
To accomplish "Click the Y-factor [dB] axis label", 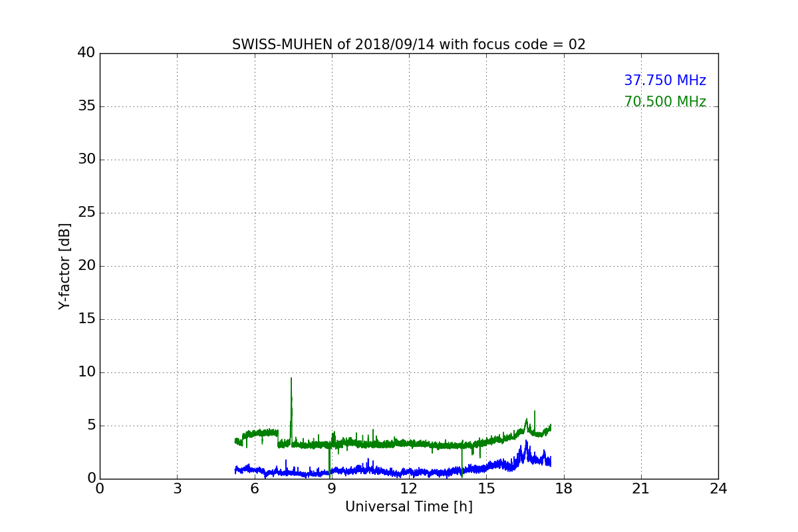I will tap(64, 266).
